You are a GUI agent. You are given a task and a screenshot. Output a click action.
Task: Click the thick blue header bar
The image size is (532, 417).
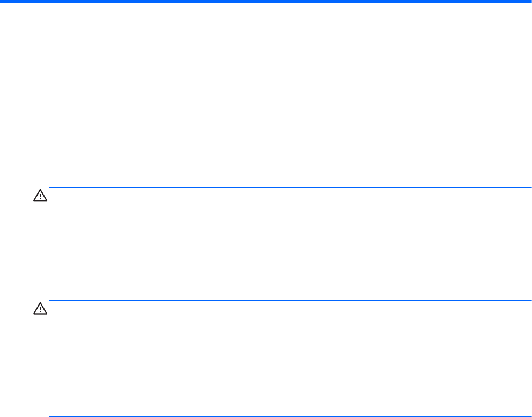coord(266,2)
